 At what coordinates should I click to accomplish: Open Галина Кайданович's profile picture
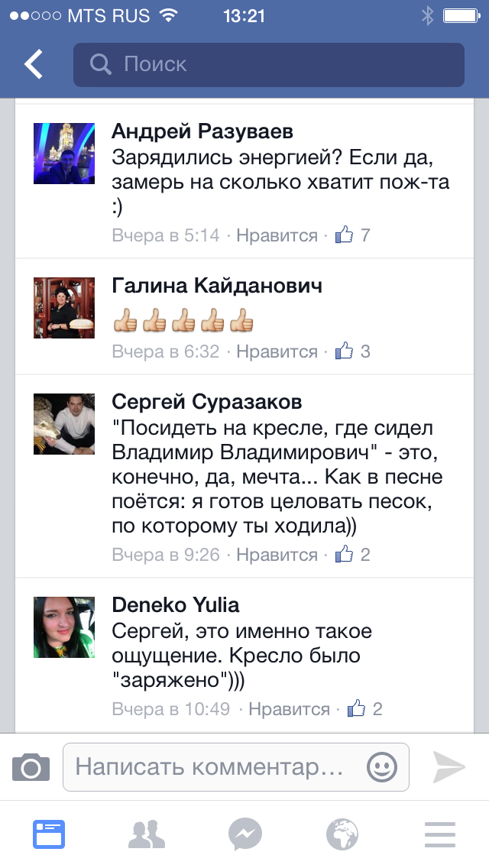coord(64,308)
